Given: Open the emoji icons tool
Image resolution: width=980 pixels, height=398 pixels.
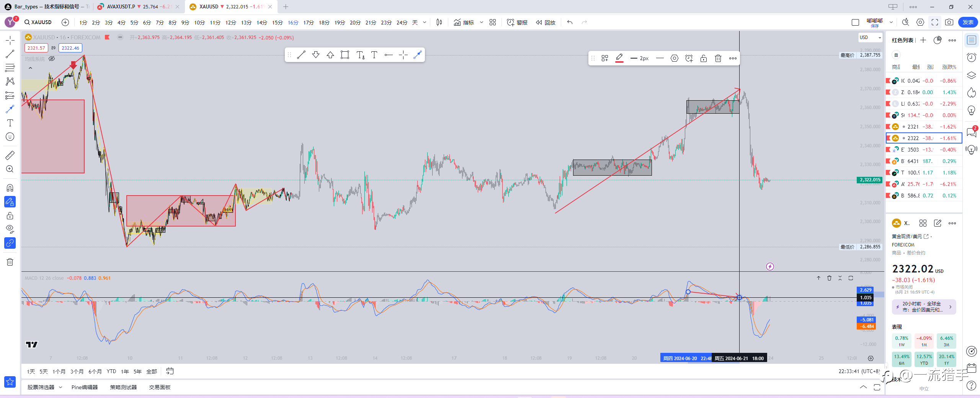Looking at the screenshot, I should click(x=10, y=137).
